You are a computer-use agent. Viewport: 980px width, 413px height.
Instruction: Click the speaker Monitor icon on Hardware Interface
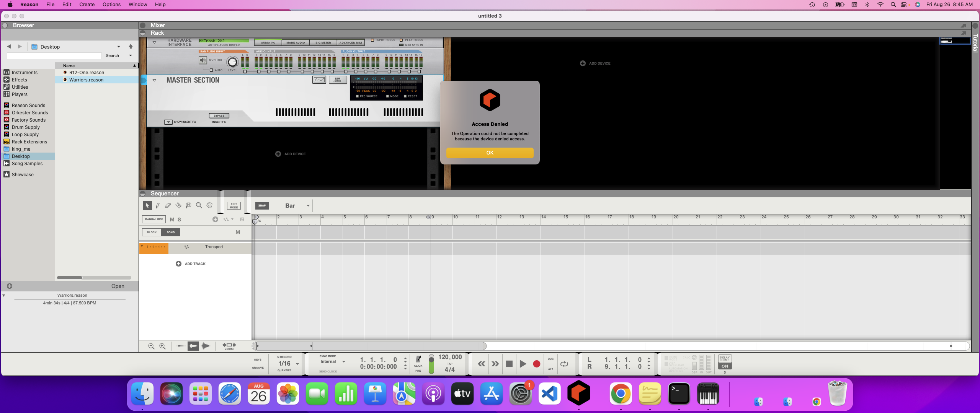coord(203,60)
